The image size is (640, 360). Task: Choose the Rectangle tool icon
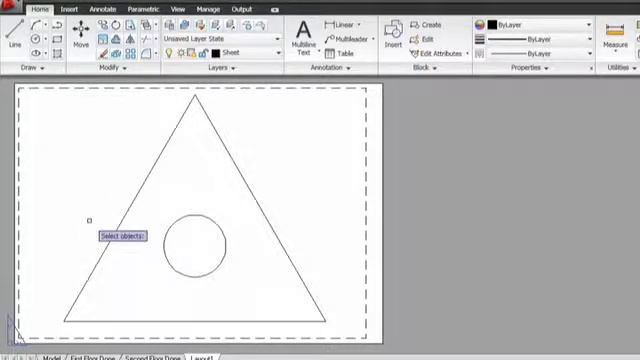57,39
